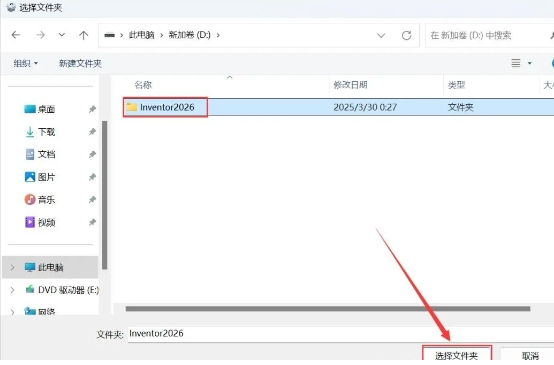The width and height of the screenshot is (554, 365).
Task: Sort by 名称 column header
Action: pyautogui.click(x=143, y=85)
